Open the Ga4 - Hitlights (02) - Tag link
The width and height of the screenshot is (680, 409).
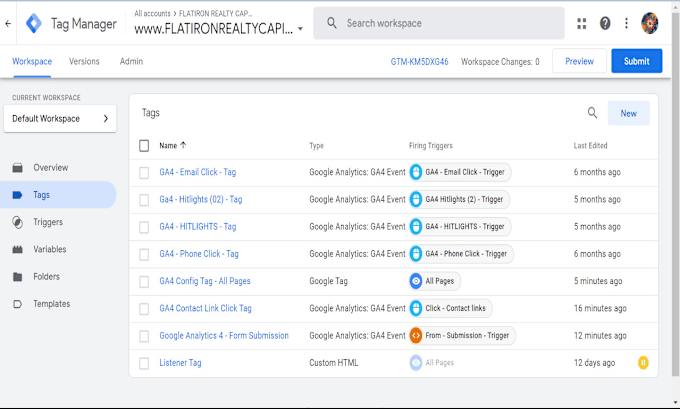[201, 200]
